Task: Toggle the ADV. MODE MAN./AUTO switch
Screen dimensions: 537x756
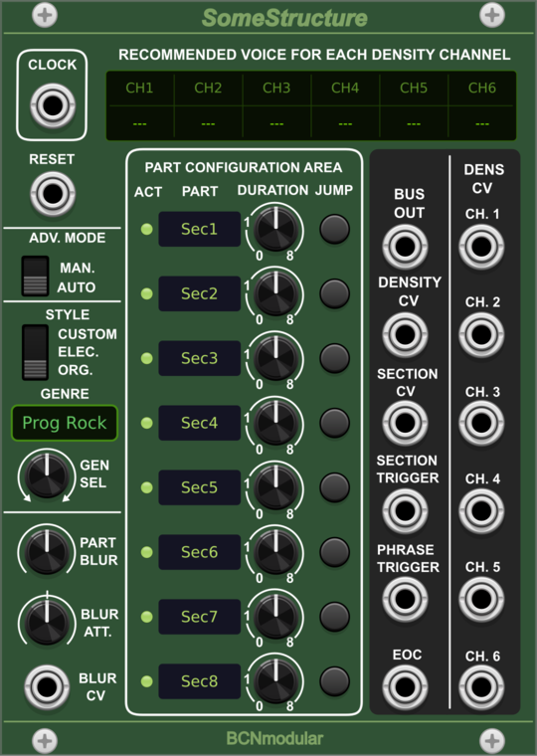Action: coord(35,277)
